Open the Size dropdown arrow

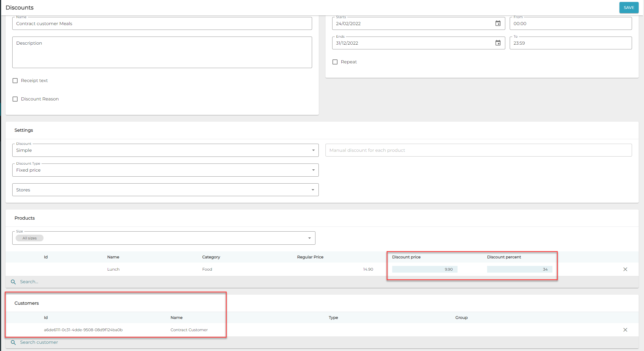(x=309, y=238)
